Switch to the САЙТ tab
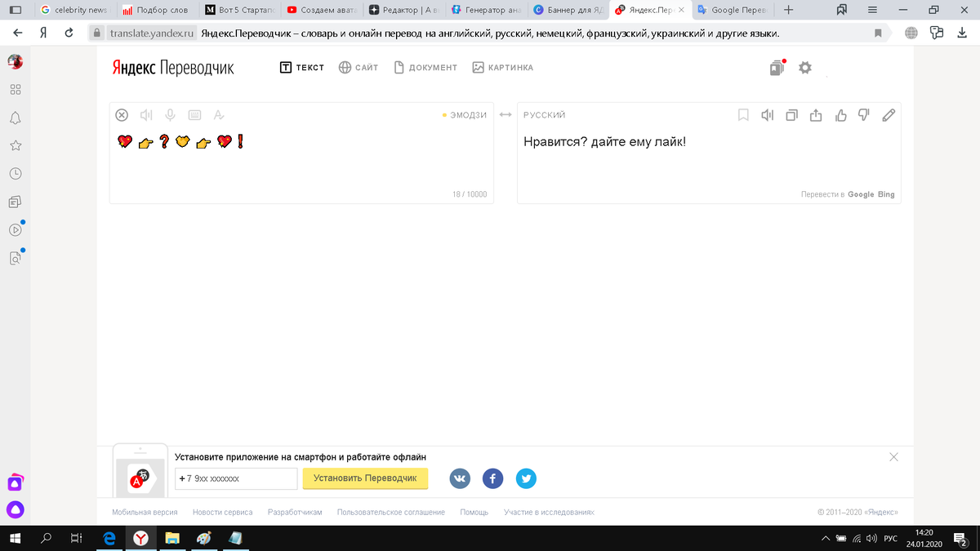The width and height of the screenshot is (980, 551). [359, 68]
